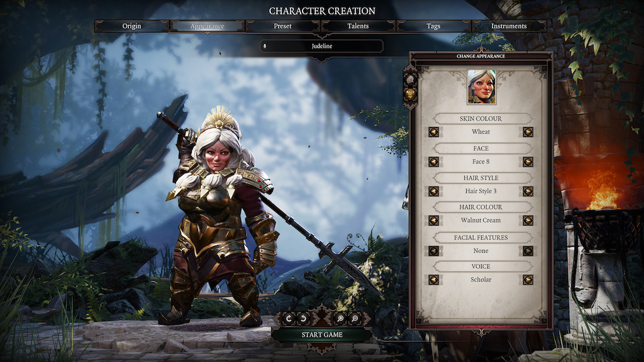The image size is (644, 362).
Task: Zoom out with magnifier minus icon
Action: click(x=355, y=319)
